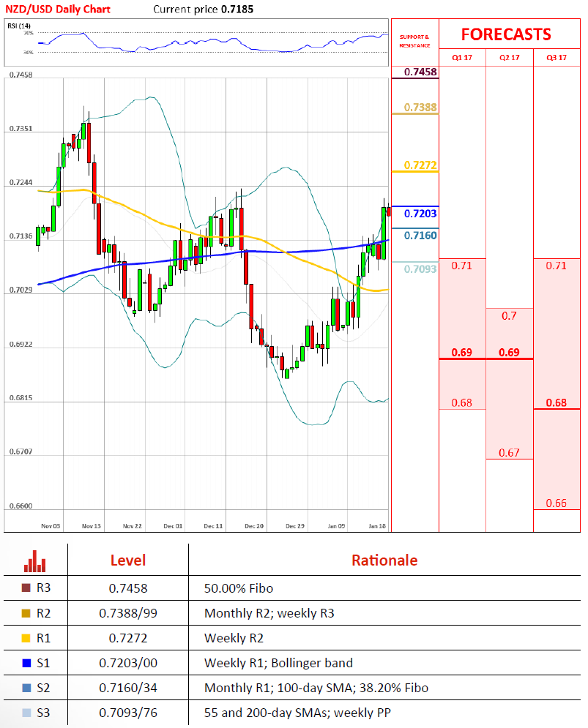
Task: Click the red bar chart icon in table header
Action: 35,560
